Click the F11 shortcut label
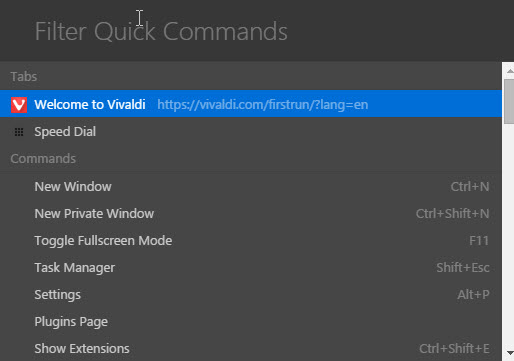 (479, 241)
